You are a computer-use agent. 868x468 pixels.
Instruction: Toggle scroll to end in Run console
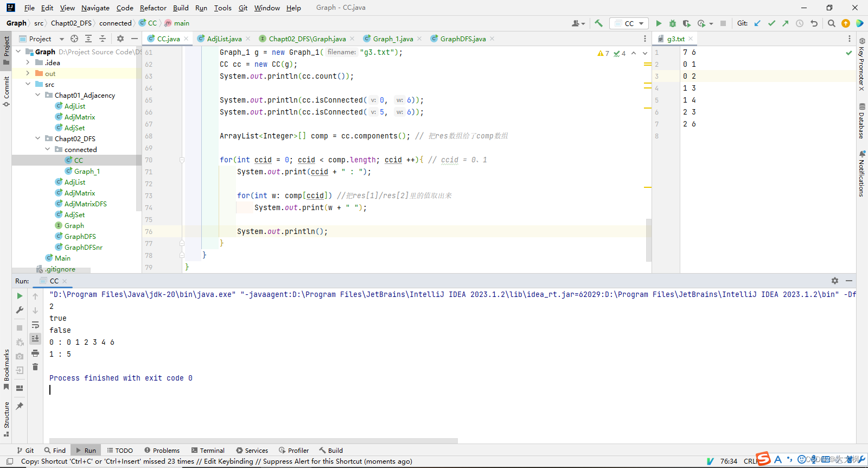35,338
